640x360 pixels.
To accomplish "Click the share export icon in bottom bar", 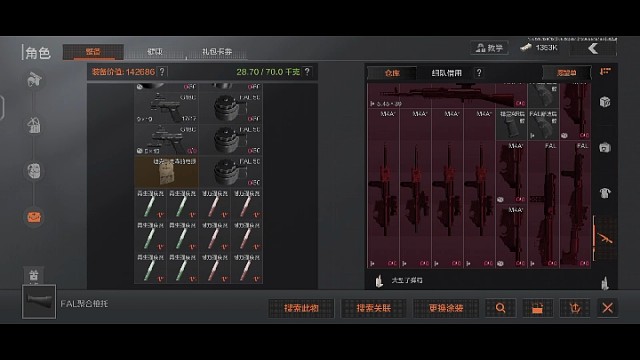I will 575,308.
